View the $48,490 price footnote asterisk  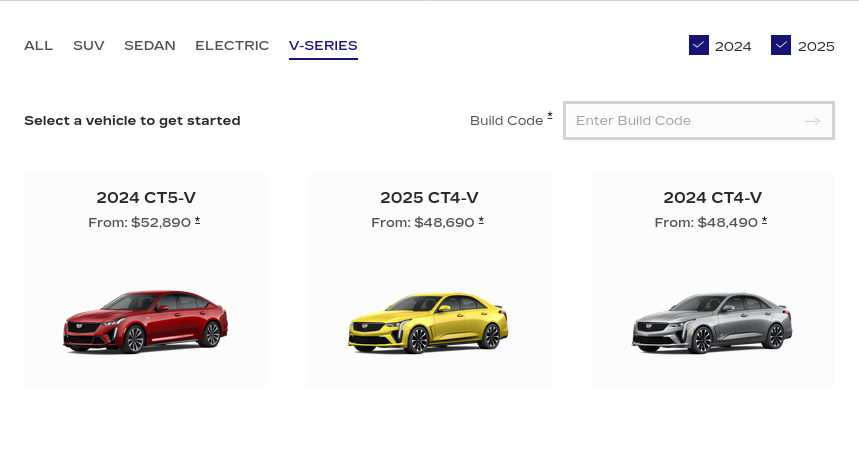pyautogui.click(x=764, y=220)
